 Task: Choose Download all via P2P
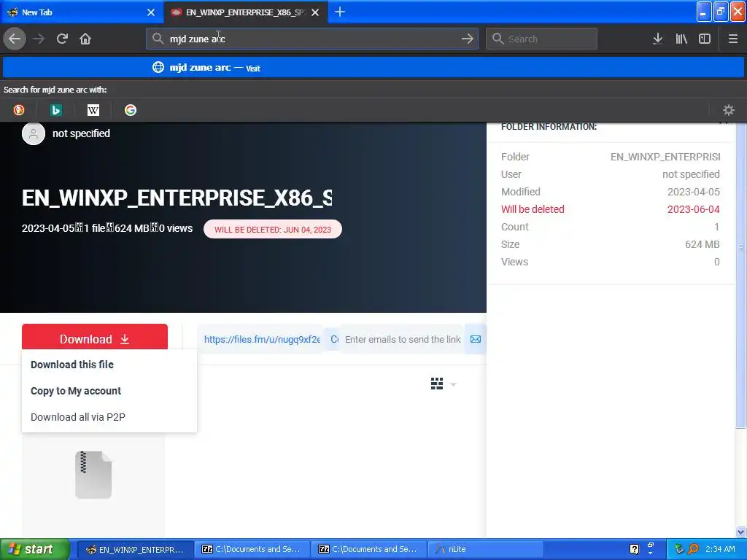pyautogui.click(x=77, y=416)
